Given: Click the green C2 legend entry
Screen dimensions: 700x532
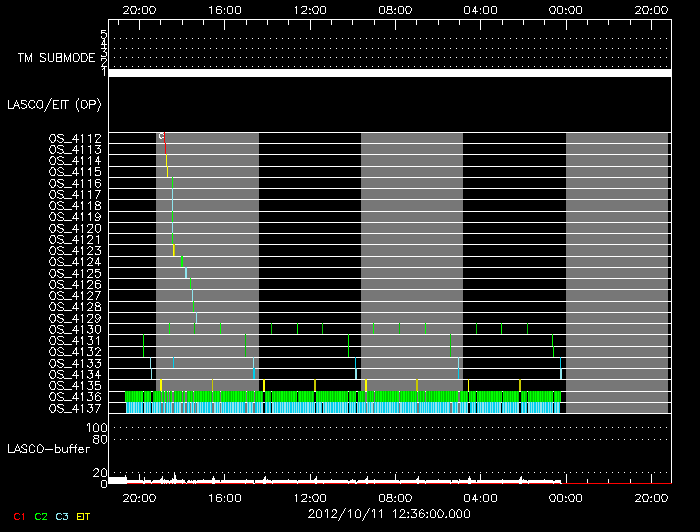Looking at the screenshot, I should click(40, 516).
